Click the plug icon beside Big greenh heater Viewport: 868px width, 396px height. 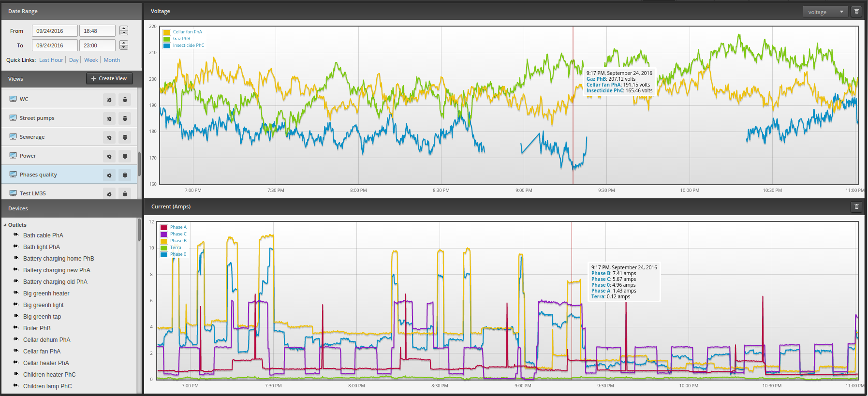16,293
